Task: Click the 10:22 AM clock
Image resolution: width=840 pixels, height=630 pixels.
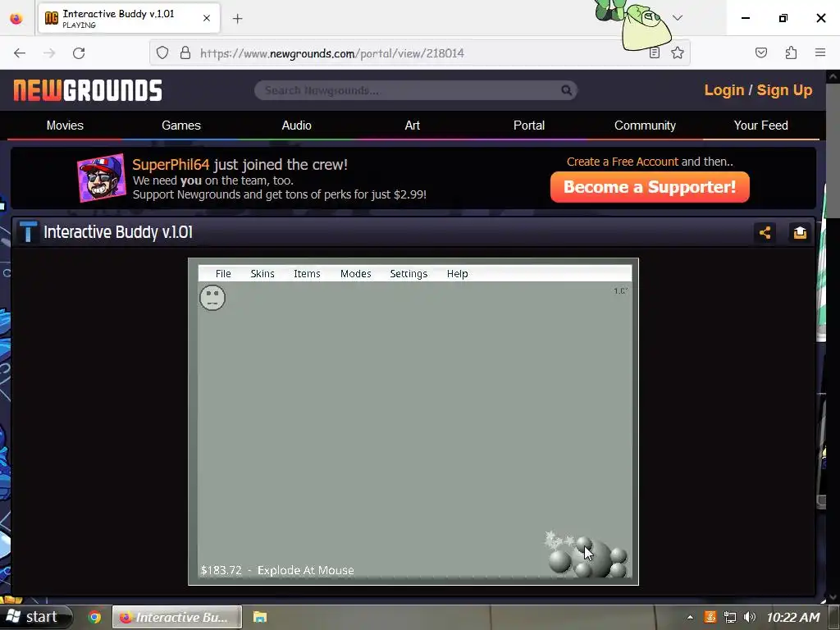Action: pyautogui.click(x=793, y=617)
